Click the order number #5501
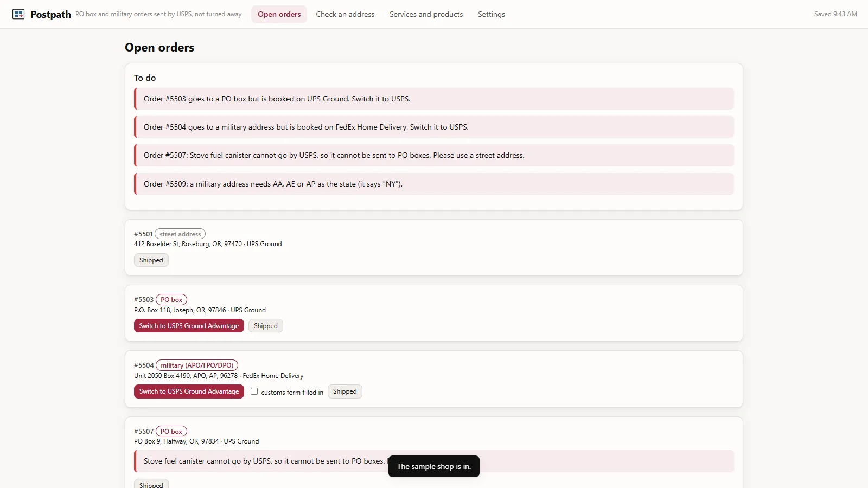The height and width of the screenshot is (488, 868). 144,234
